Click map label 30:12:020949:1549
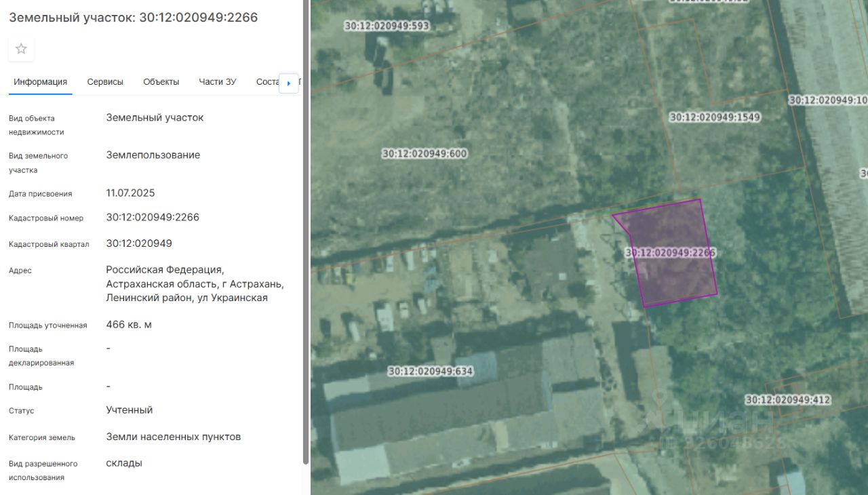This screenshot has width=868, height=495. (x=715, y=117)
